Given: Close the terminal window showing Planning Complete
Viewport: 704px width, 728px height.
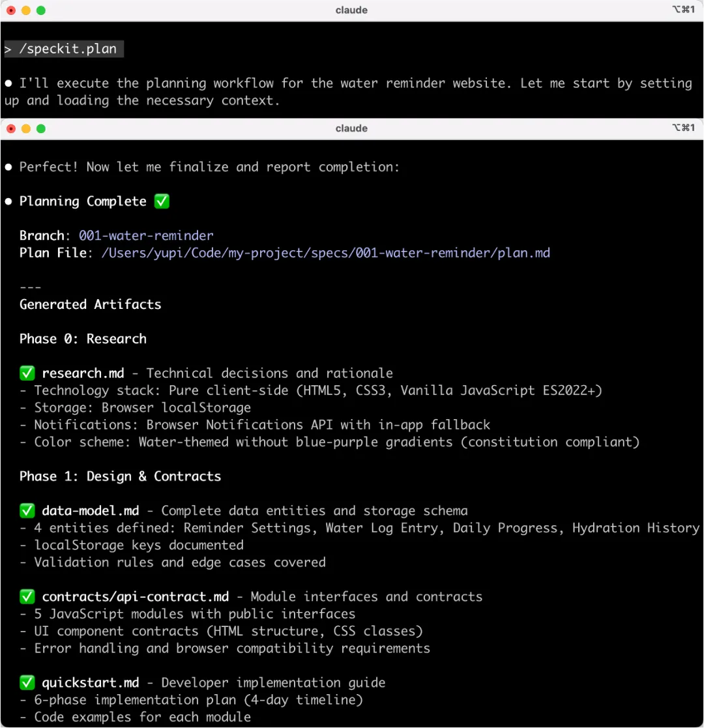Looking at the screenshot, I should pos(11,128).
